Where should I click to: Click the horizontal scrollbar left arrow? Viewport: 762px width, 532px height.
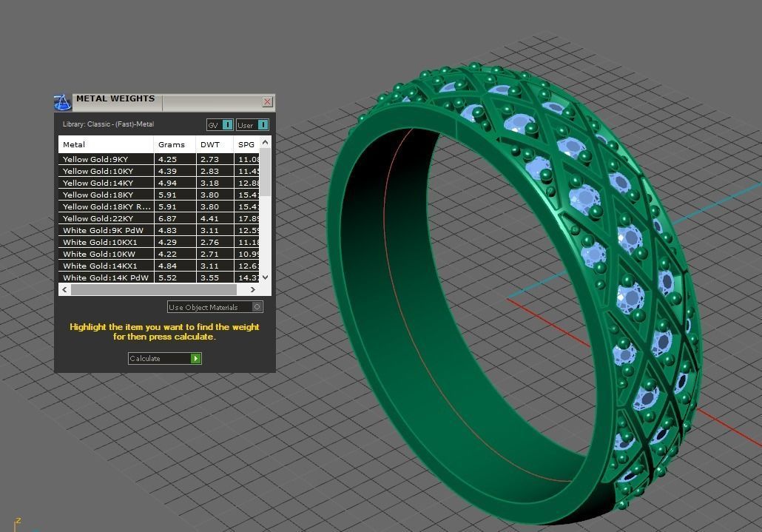click(x=64, y=289)
